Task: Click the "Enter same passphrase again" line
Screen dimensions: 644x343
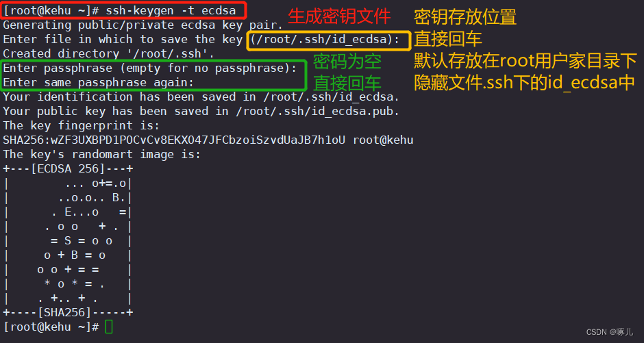Action: pyautogui.click(x=99, y=82)
